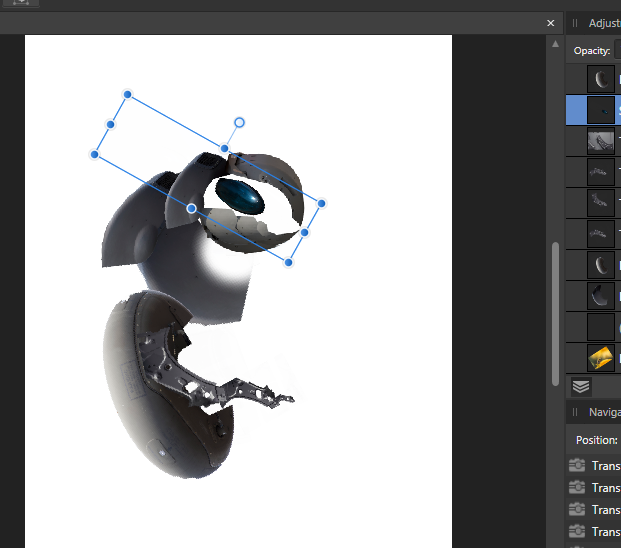Click the grip handle left of Adjust tab
The width and height of the screenshot is (621, 548).
click(575, 23)
